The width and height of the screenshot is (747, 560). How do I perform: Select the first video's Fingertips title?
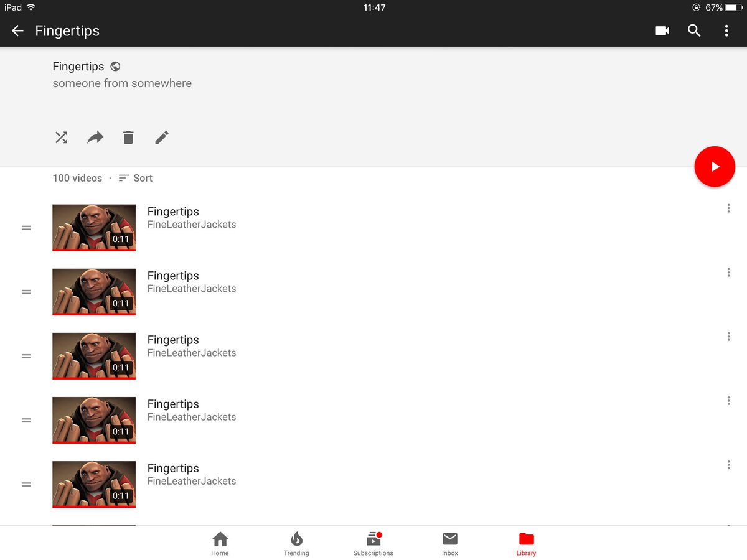tap(173, 212)
